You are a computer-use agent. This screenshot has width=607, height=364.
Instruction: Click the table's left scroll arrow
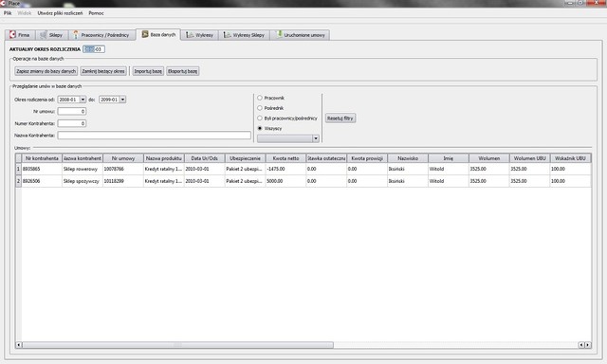19,345
